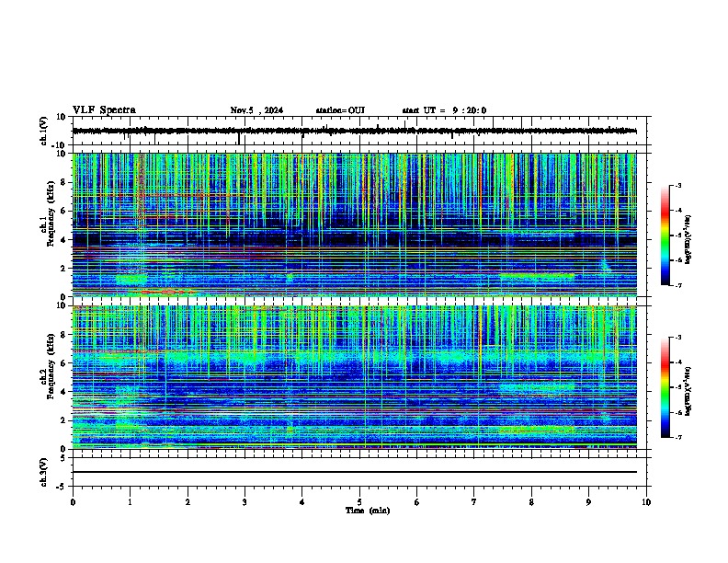728x563 pixels.
Task: Click the ch.1 voltage waveform trace
Action: point(354,131)
